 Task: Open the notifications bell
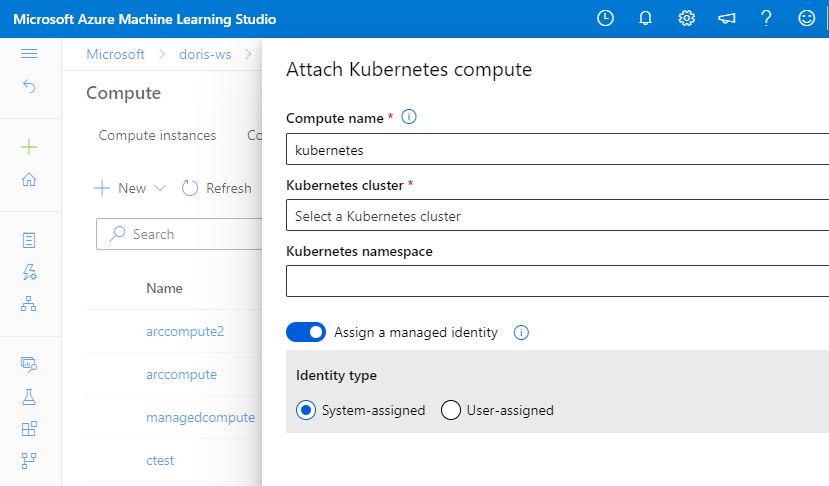(x=646, y=18)
